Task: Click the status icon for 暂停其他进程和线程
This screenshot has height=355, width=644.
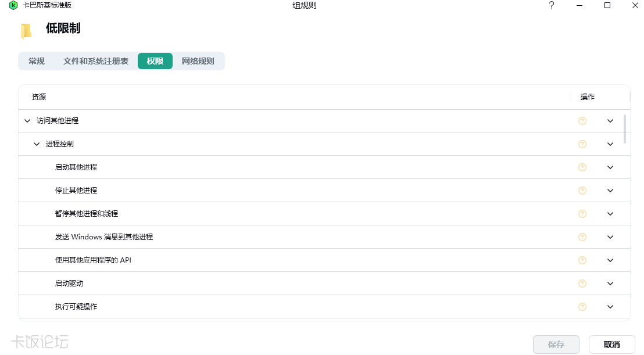Action: 582,214
